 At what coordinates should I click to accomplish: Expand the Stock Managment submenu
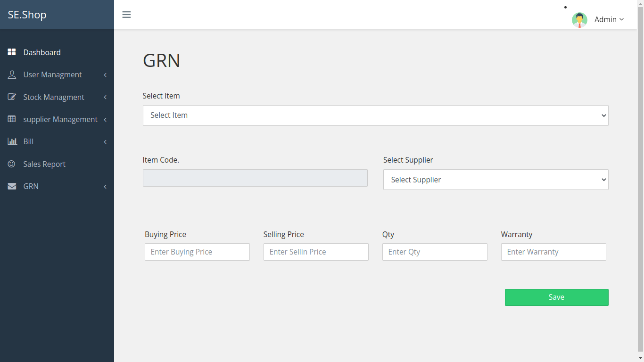click(x=105, y=97)
